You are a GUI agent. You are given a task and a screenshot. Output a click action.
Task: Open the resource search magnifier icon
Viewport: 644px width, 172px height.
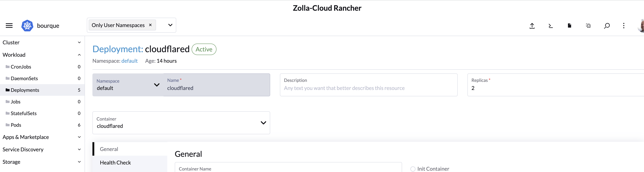pos(607,25)
